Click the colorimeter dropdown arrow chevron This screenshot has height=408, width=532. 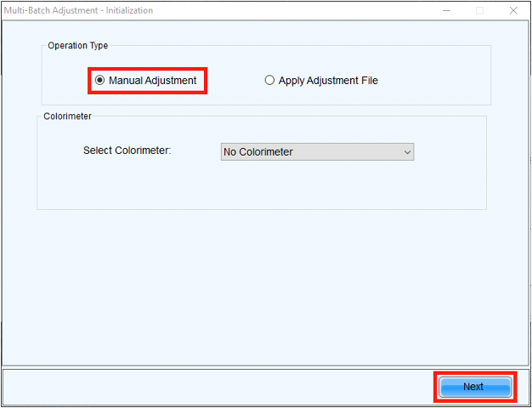(407, 152)
